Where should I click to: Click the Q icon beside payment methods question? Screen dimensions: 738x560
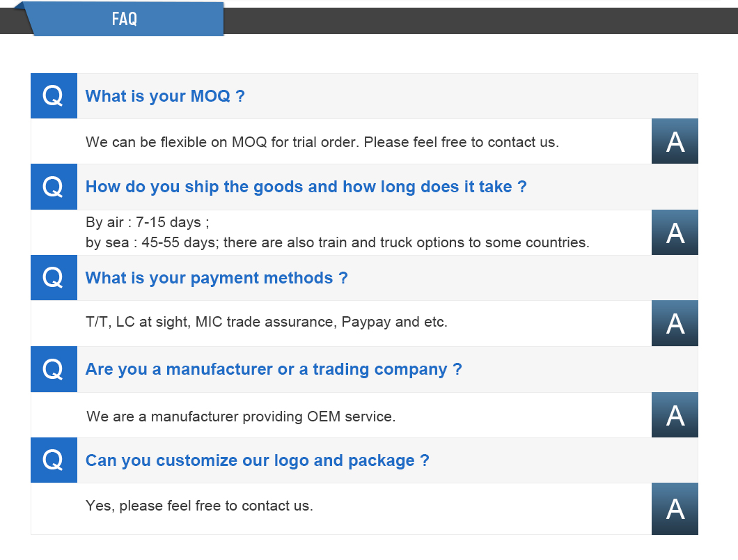(54, 277)
